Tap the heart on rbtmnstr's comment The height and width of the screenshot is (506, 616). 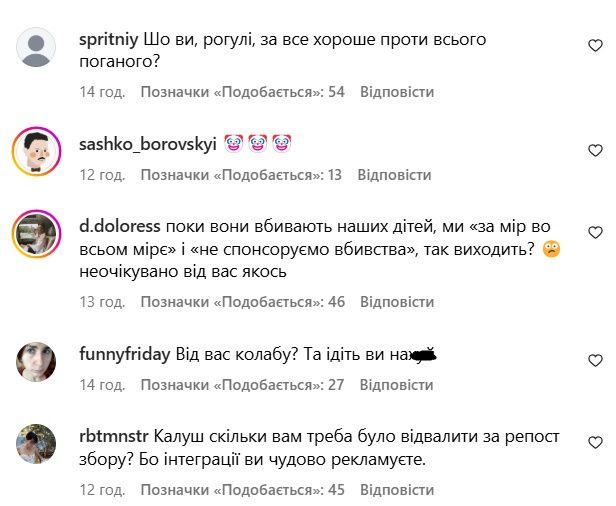click(x=595, y=441)
